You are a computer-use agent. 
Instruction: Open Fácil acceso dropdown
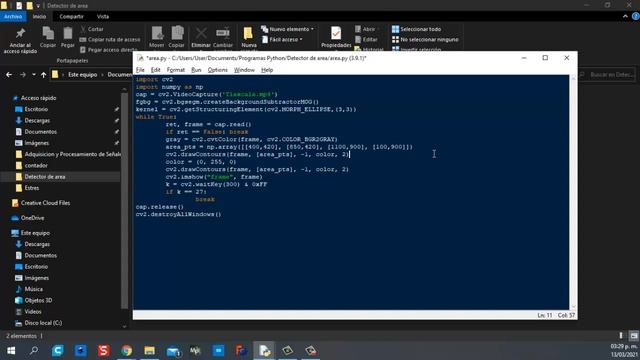pyautogui.click(x=282, y=40)
